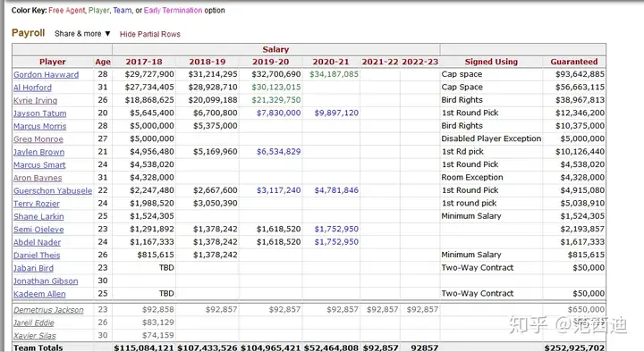The image size is (644, 352).
Task: Select Greg Monroe's Disabled Player Exception cell
Action: (491, 138)
